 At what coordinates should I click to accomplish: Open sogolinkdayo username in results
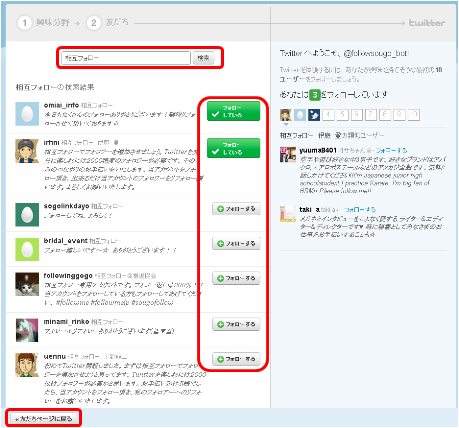(66, 206)
